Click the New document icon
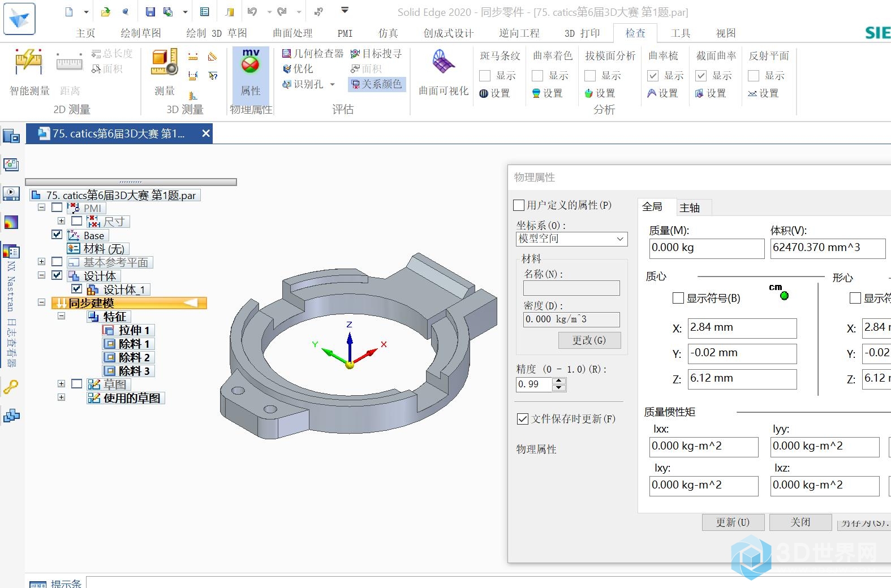 69,11
